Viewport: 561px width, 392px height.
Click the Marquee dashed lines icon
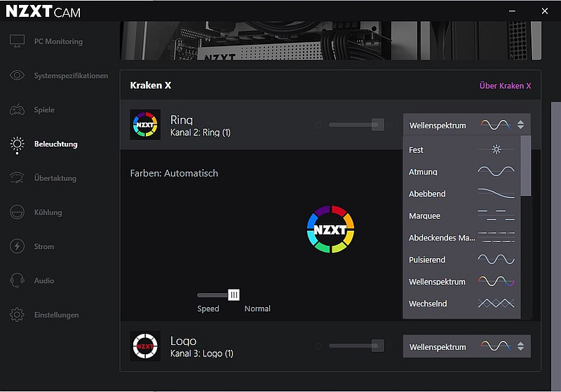(x=496, y=215)
